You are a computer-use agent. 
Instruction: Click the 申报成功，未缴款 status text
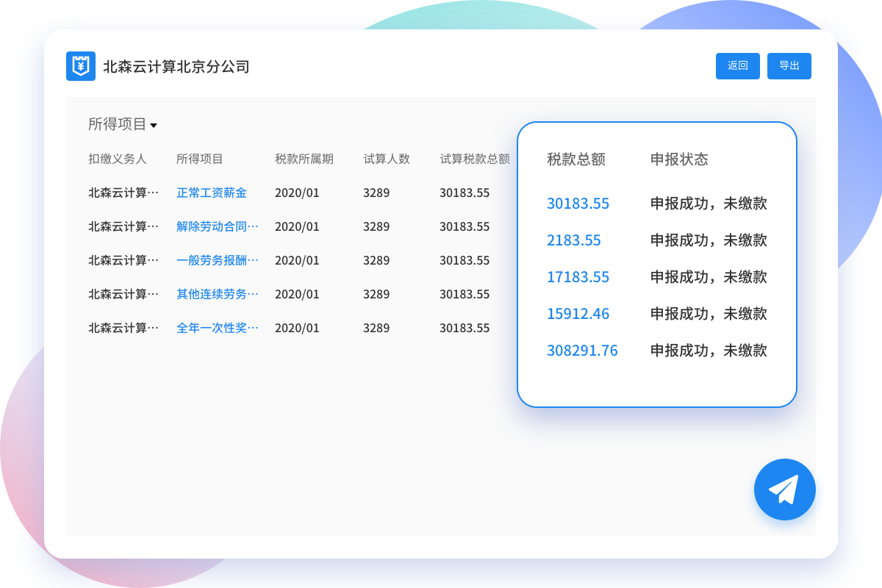coord(708,204)
